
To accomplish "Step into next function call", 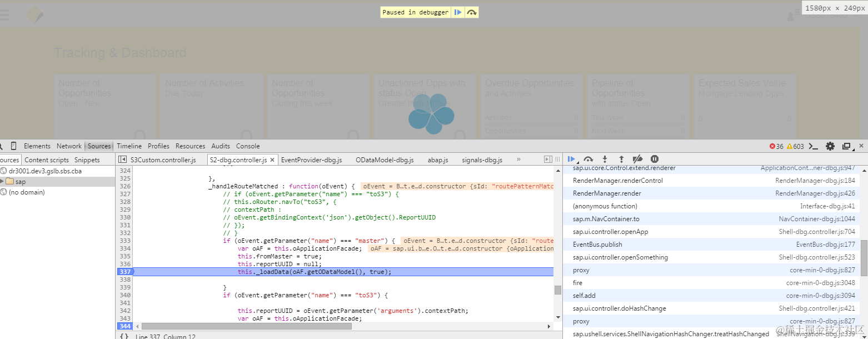I will coord(605,159).
